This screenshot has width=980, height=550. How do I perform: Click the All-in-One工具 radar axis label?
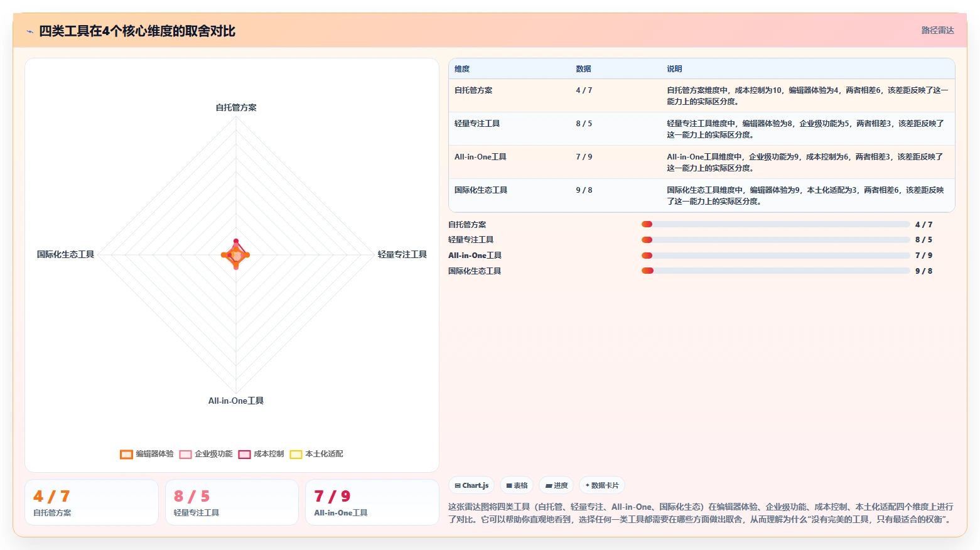236,401
